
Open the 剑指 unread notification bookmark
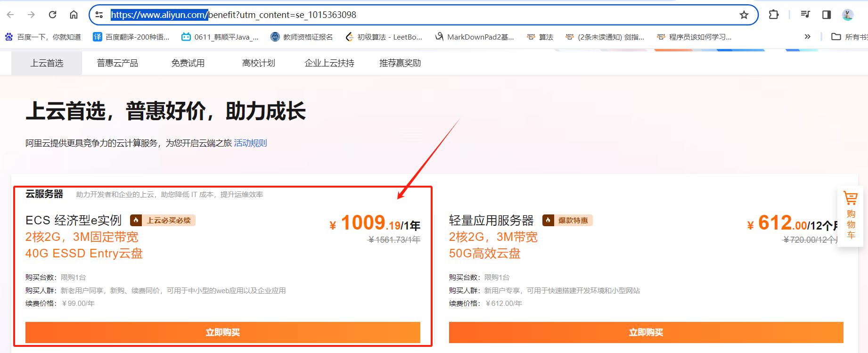click(x=605, y=37)
